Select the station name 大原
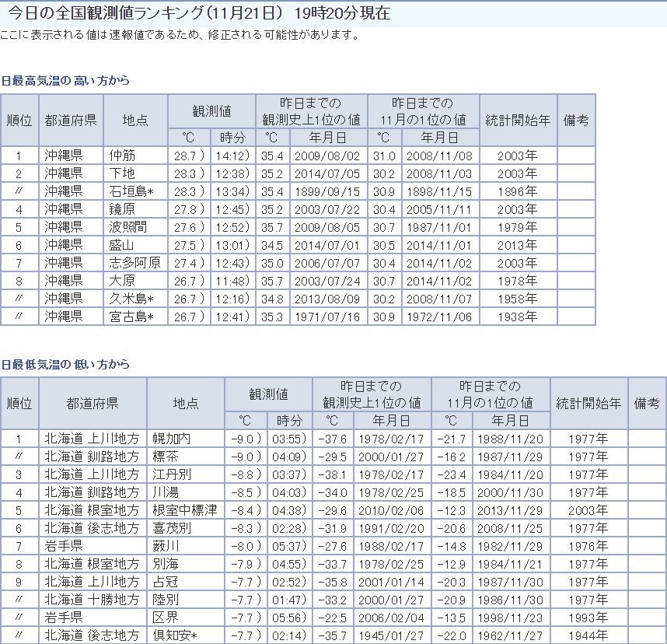 pyautogui.click(x=122, y=281)
